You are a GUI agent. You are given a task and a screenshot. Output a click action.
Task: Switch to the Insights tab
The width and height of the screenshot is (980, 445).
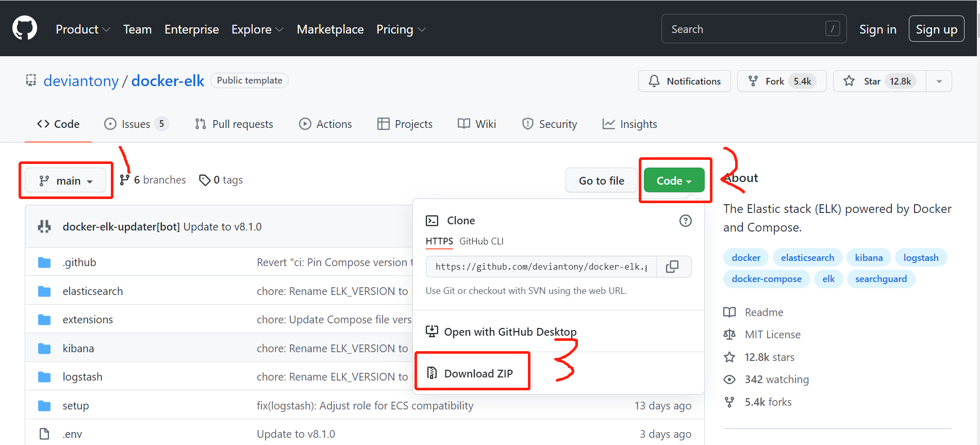[629, 124]
